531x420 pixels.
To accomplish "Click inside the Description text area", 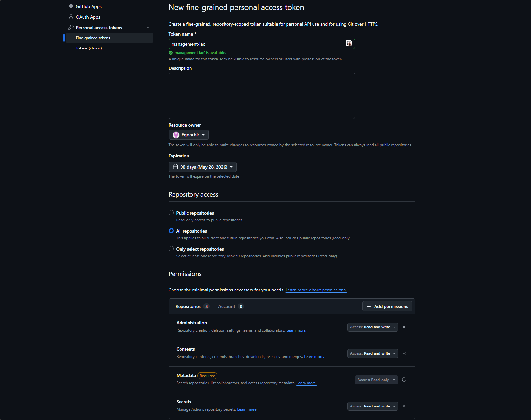I will (261, 96).
